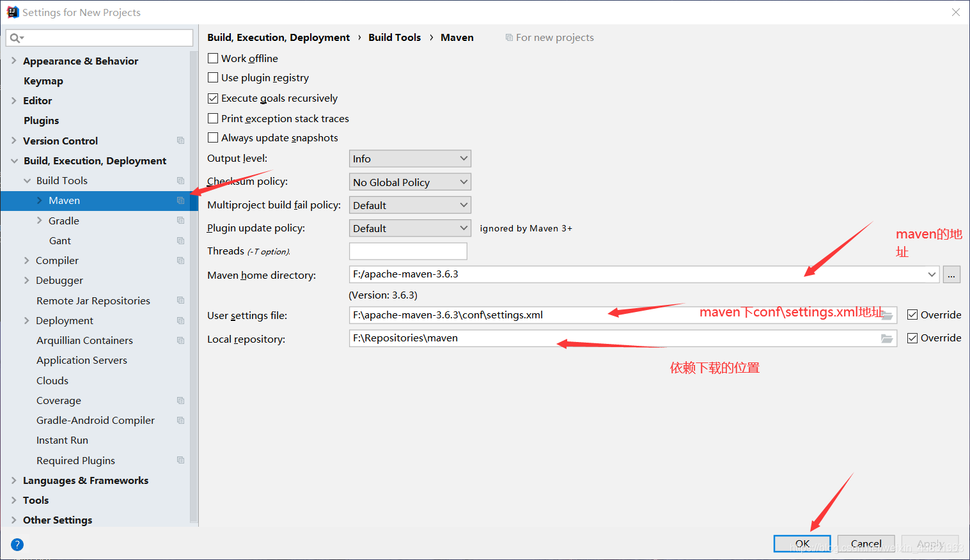Click project-level icon beside Arquillian Containers
This screenshot has height=560, width=970.
(181, 340)
